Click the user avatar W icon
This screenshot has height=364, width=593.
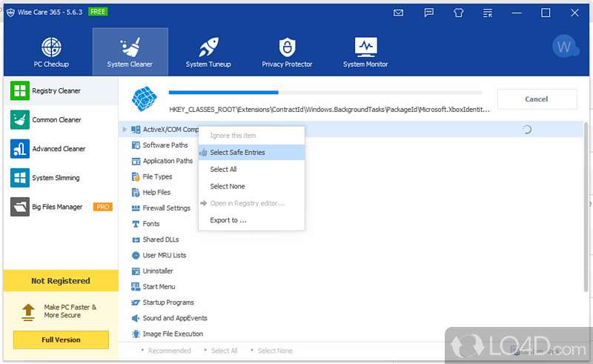click(x=565, y=47)
